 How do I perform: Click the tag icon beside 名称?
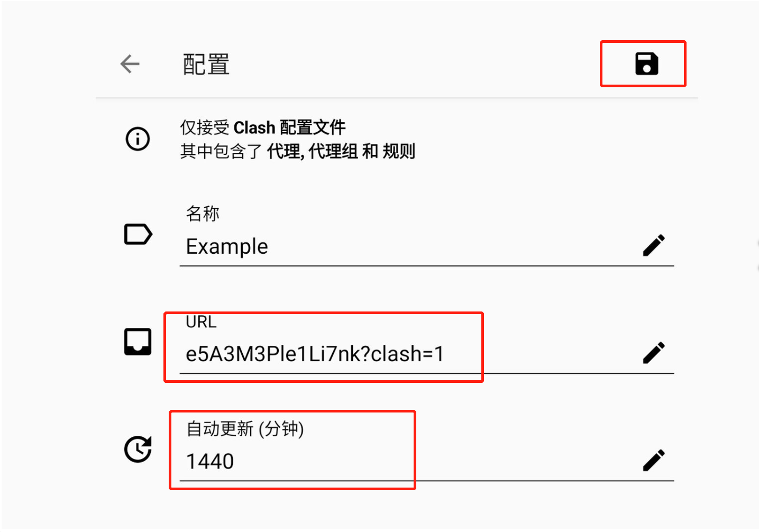[138, 234]
